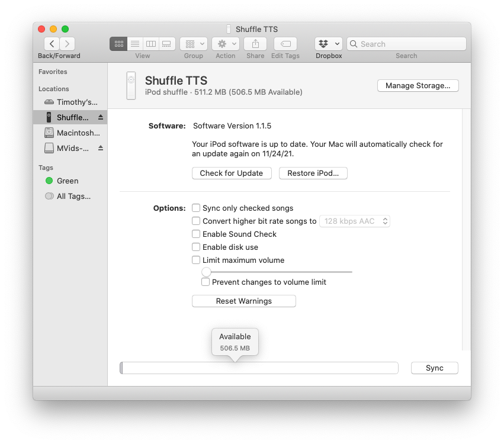
Task: Eject the MVids volume
Action: click(101, 148)
